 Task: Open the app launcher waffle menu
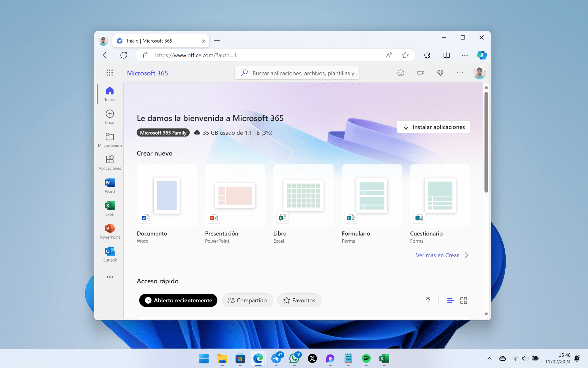[109, 73]
